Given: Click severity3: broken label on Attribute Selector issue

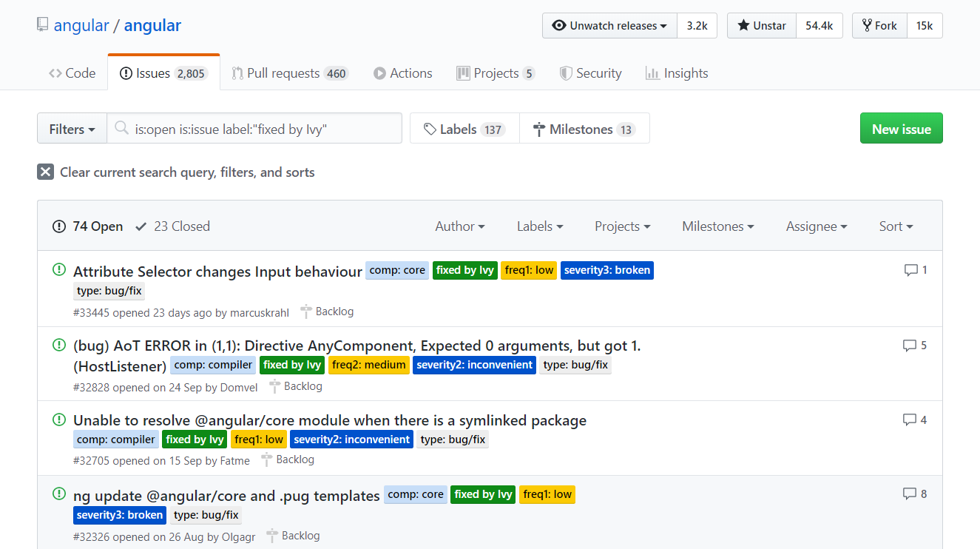Looking at the screenshot, I should [607, 270].
